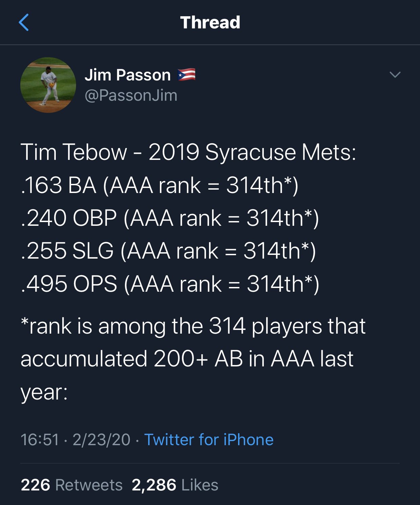Select the .495 OPS stat line

pyautogui.click(x=170, y=284)
